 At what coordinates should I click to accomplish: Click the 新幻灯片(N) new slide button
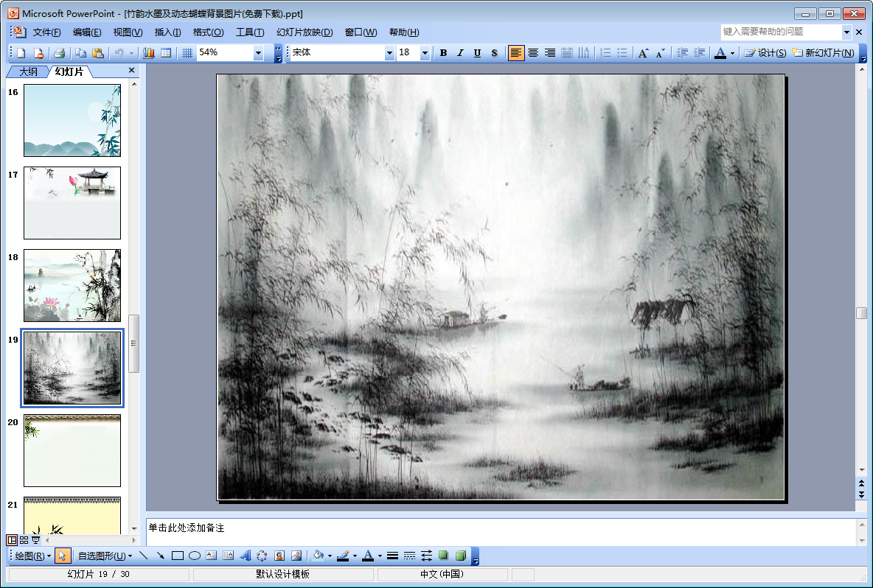[x=824, y=53]
